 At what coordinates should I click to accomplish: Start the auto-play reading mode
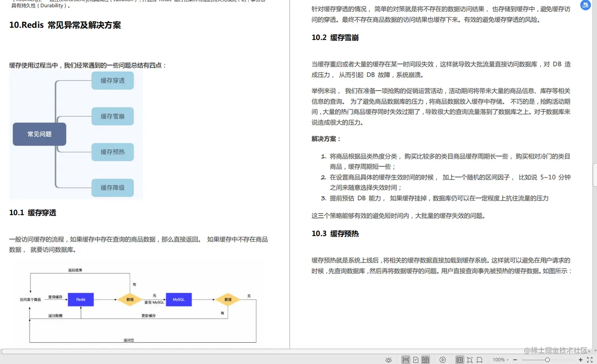(x=442, y=360)
